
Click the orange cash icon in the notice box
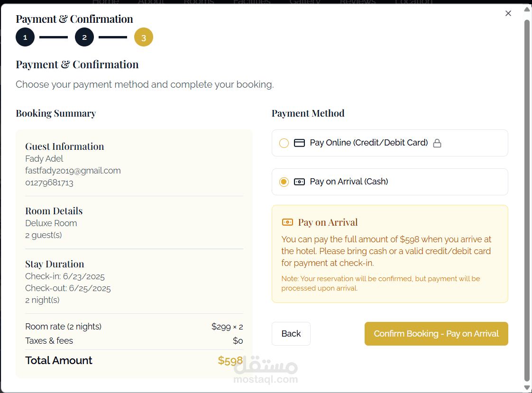pos(287,222)
